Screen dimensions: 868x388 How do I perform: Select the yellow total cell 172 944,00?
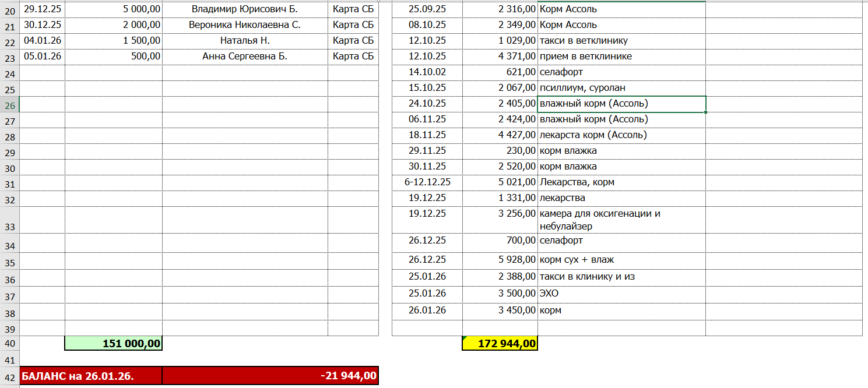click(500, 344)
